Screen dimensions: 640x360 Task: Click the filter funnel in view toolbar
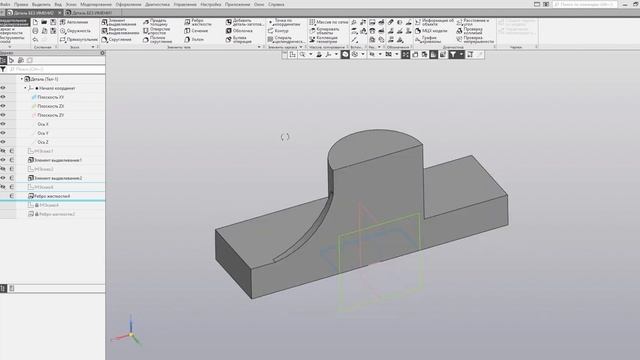click(x=453, y=54)
